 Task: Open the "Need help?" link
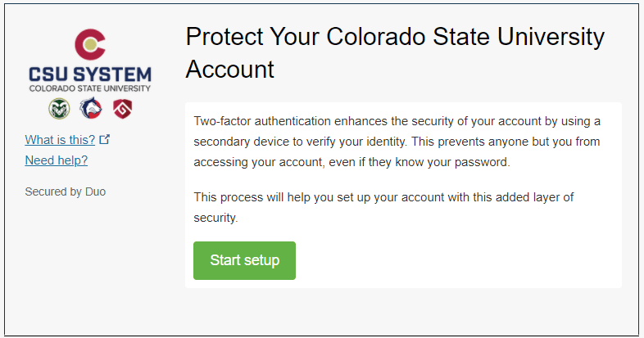pyautogui.click(x=57, y=160)
